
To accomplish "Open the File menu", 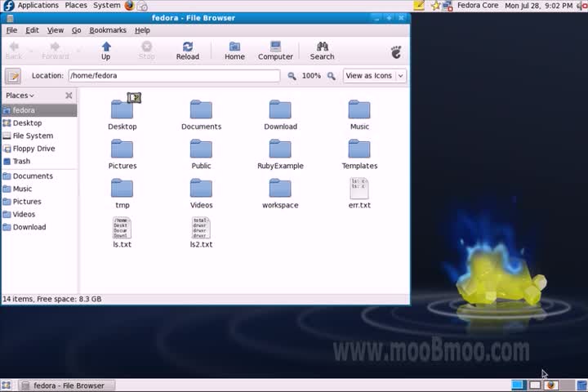I will pos(11,30).
